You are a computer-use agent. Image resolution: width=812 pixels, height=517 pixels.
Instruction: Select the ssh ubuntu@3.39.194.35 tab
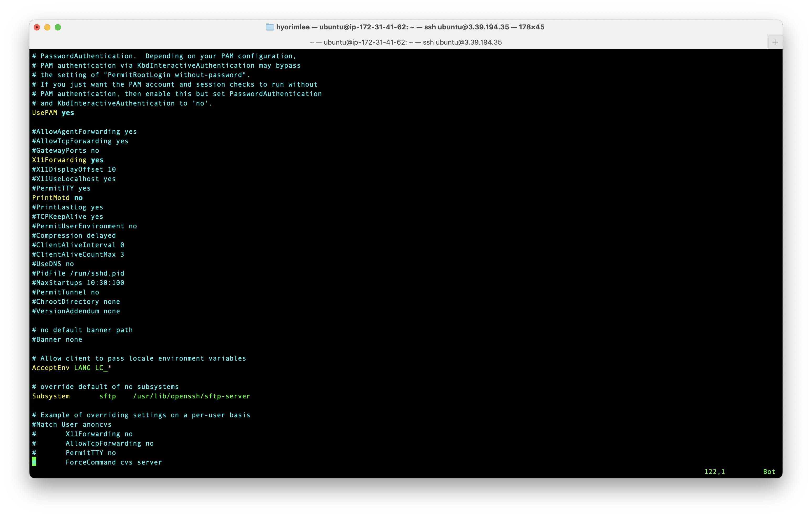click(406, 42)
